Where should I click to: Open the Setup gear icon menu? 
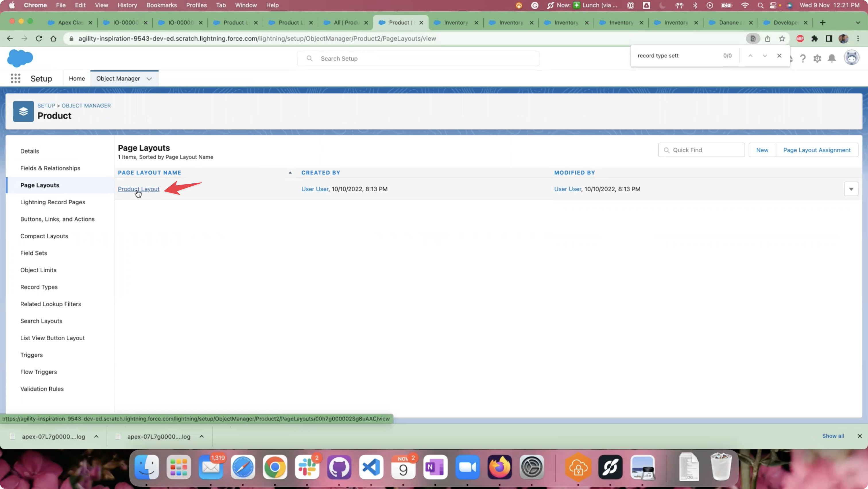(x=817, y=59)
